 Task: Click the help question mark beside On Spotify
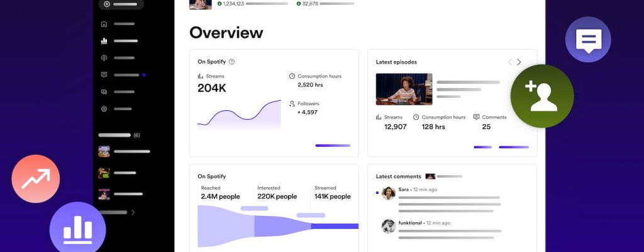click(231, 62)
